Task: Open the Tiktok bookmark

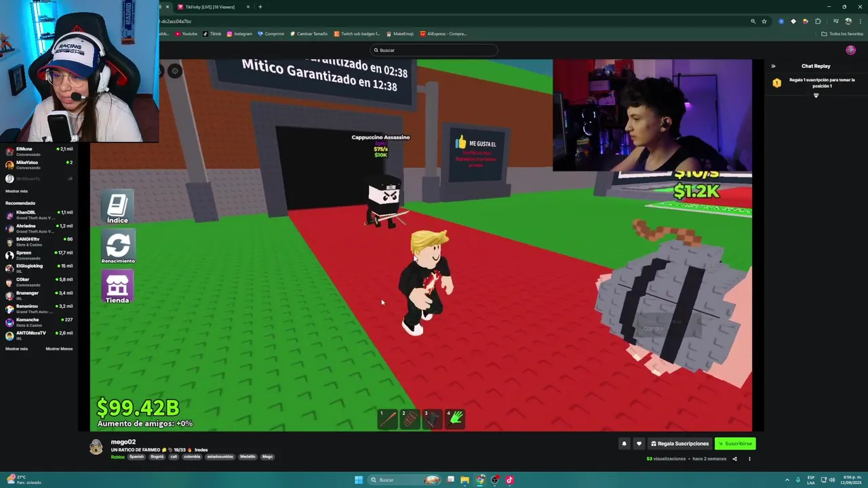Action: [212, 34]
